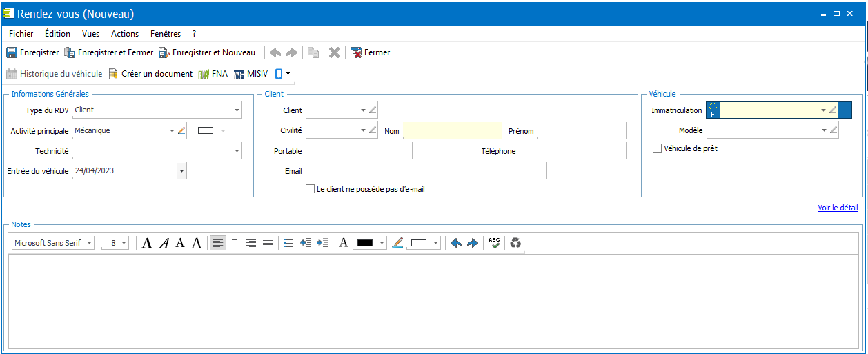Click the black font color swatch
This screenshot has height=354, width=868.
365,243
